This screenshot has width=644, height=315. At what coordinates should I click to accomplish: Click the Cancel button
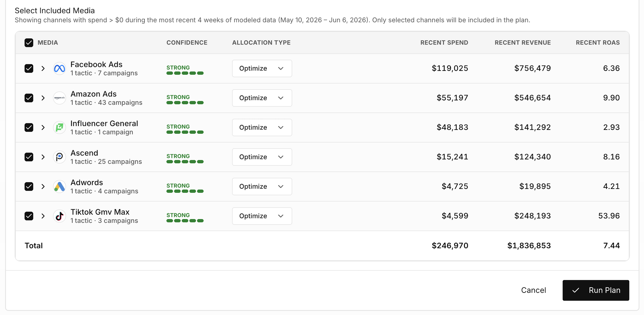tap(533, 290)
